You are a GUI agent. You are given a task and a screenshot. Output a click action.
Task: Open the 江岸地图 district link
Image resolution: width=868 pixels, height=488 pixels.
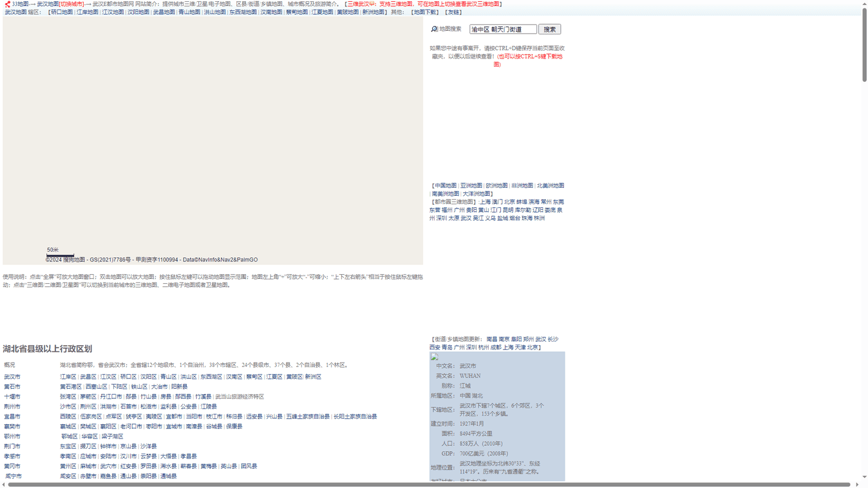87,12
